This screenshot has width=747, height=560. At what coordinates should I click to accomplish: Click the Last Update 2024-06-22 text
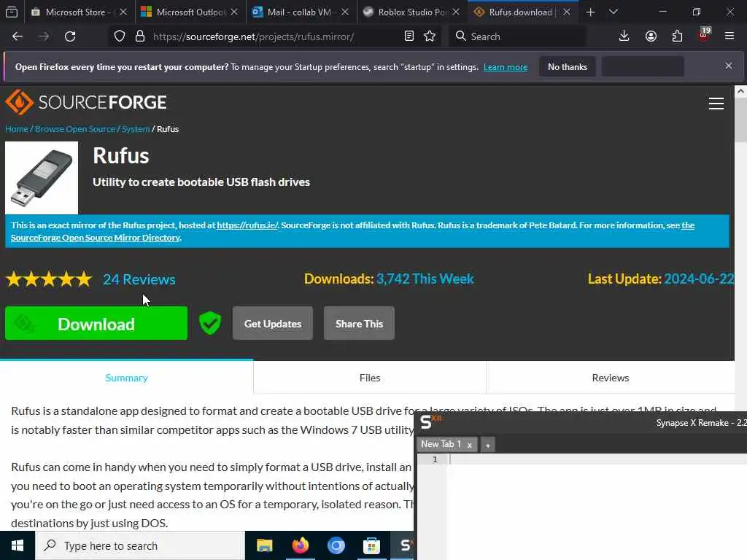[661, 279]
